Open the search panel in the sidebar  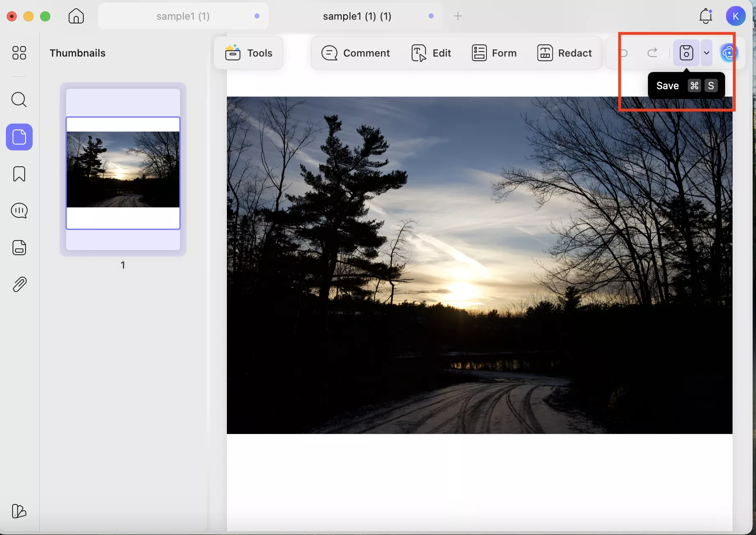tap(19, 100)
